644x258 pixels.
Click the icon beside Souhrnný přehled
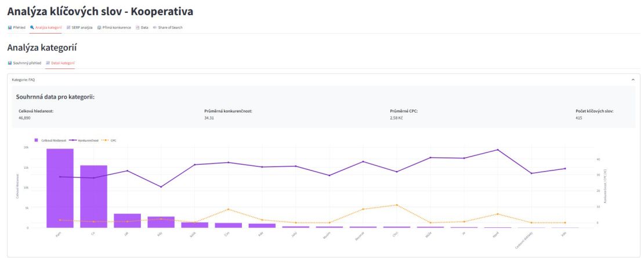tap(10, 63)
